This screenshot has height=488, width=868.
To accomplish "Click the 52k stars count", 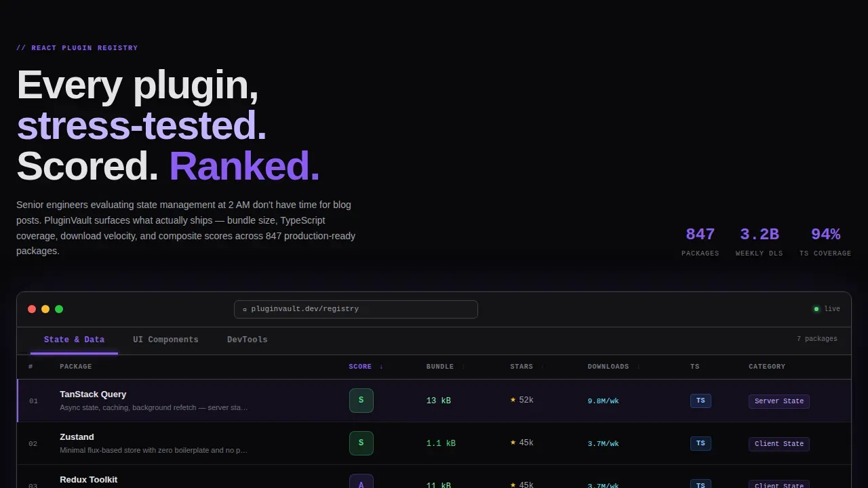I will coord(526,401).
